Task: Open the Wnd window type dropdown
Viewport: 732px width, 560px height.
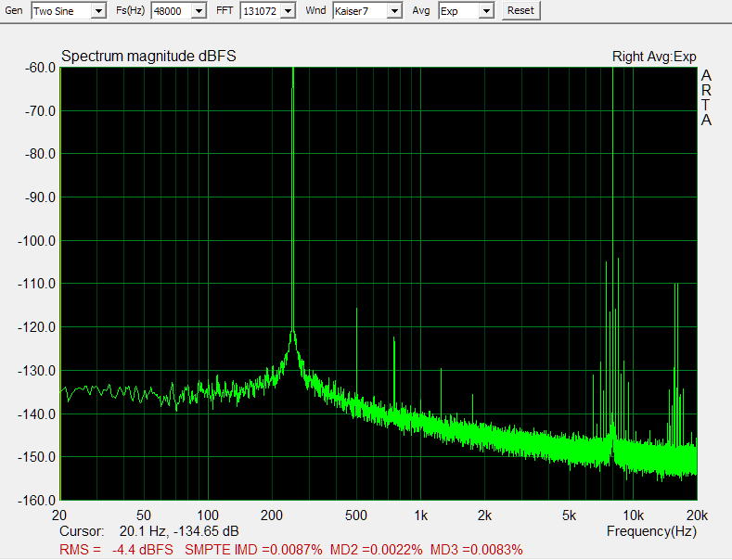Action: [x=368, y=11]
